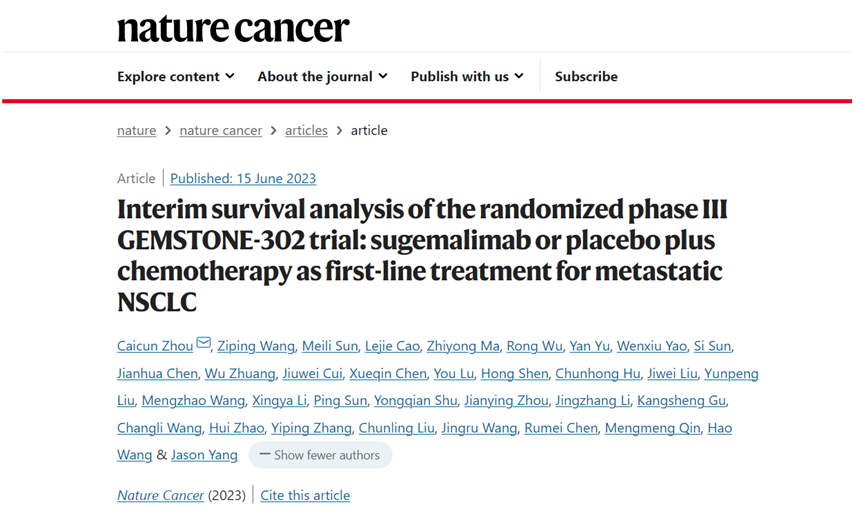
Task: Collapse the list with Show fewer authors
Action: (320, 455)
